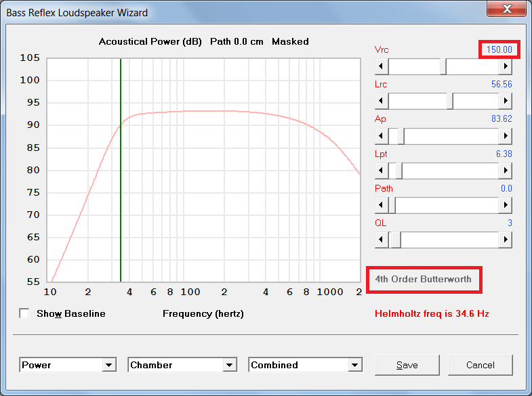Increase Lrc with its right arrow button
The image size is (532, 396).
[506, 101]
